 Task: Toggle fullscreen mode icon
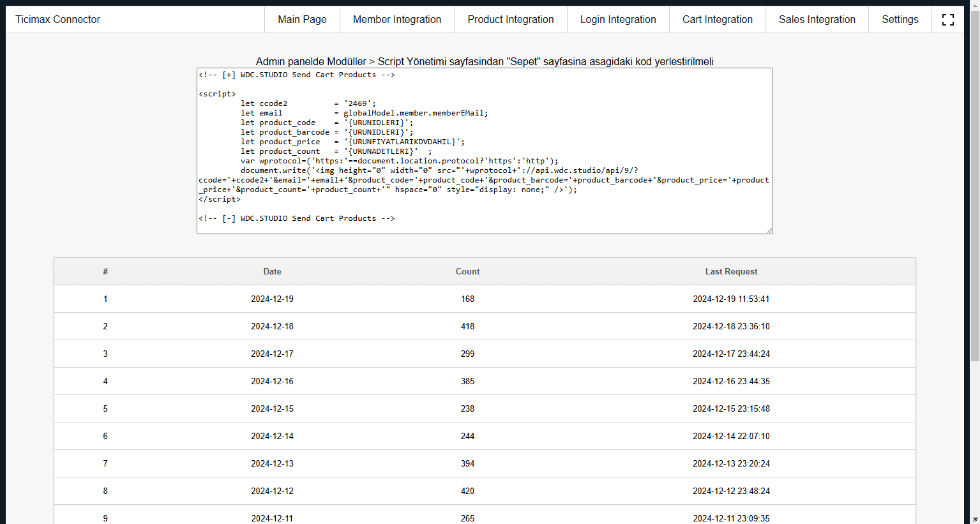948,20
